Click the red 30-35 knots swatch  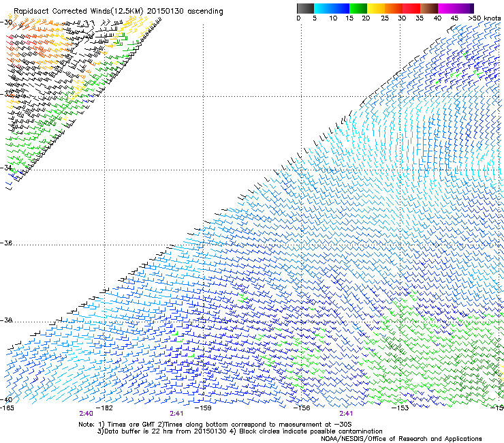411,8
